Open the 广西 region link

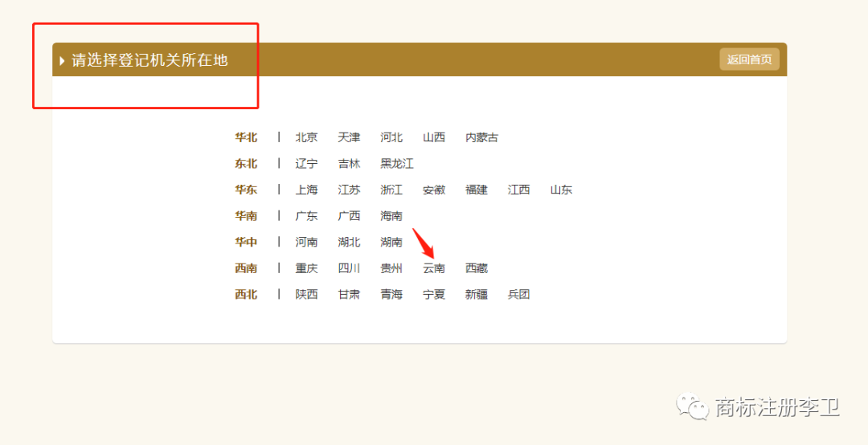(x=349, y=216)
